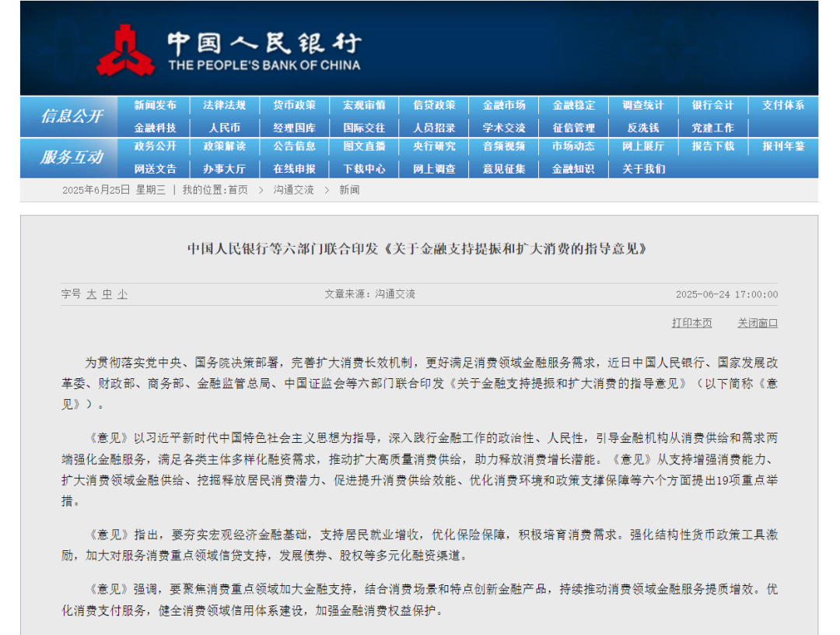This screenshot has width=840, height=635.
Task: Open 银行会计 menu entry
Action: (713, 105)
